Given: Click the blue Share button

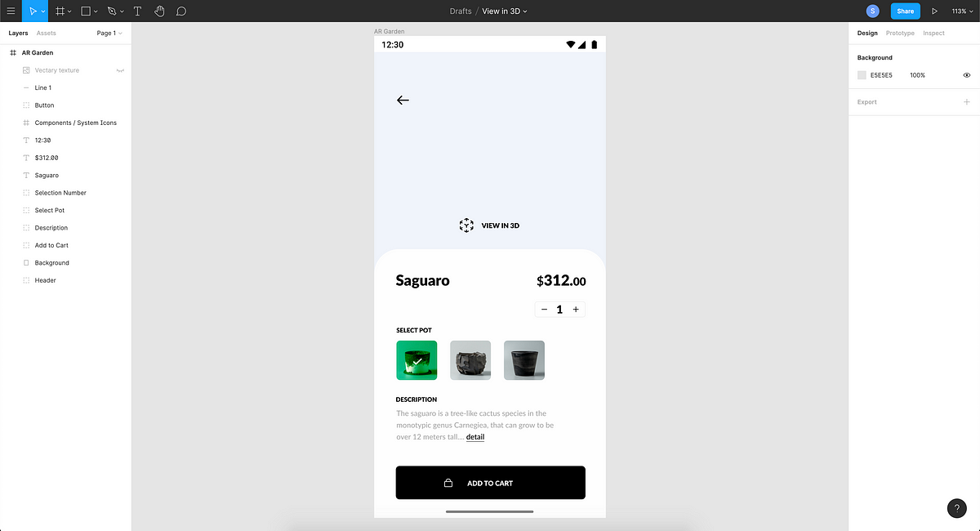Looking at the screenshot, I should tap(905, 11).
